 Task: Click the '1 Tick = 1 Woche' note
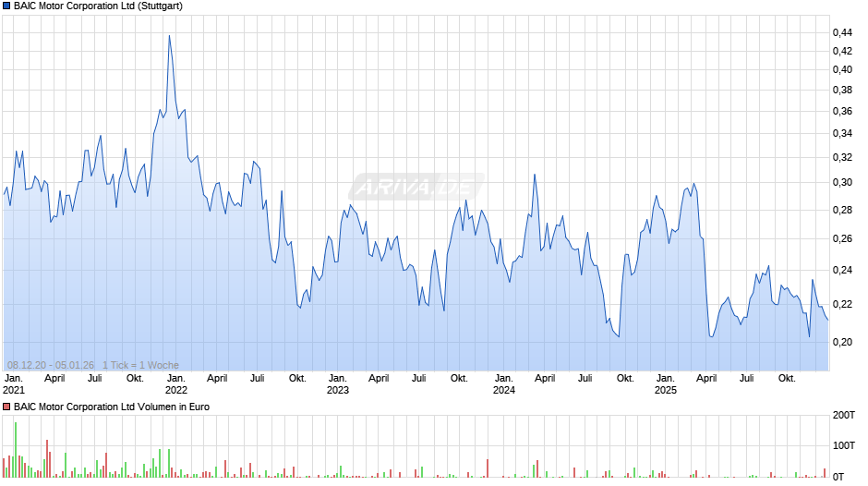coord(140,365)
